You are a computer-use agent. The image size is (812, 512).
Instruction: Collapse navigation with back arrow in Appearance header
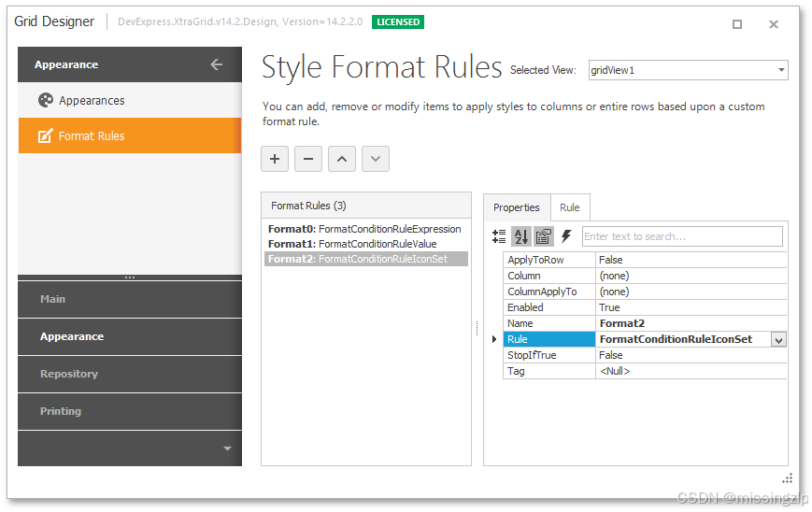coord(217,64)
